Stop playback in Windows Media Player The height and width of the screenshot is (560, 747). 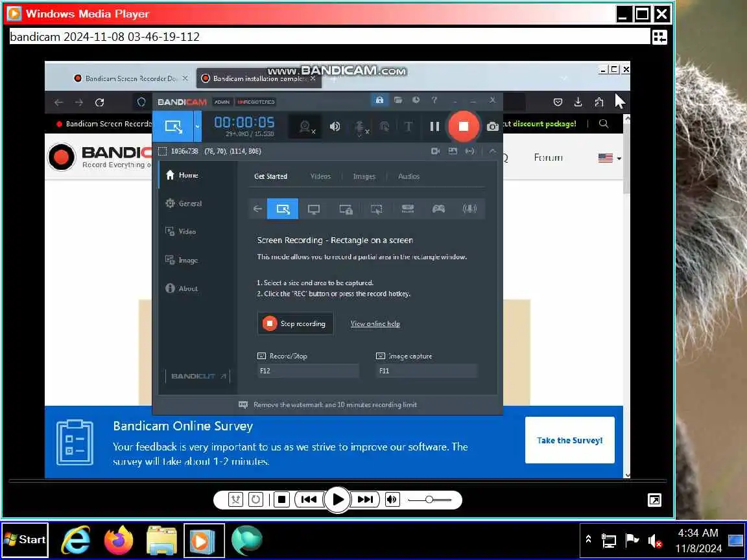281,500
